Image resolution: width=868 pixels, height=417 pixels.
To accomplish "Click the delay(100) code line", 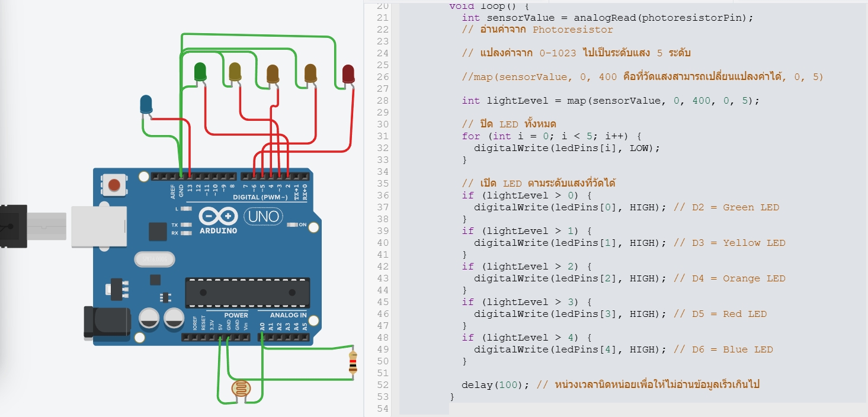I will 610,385.
